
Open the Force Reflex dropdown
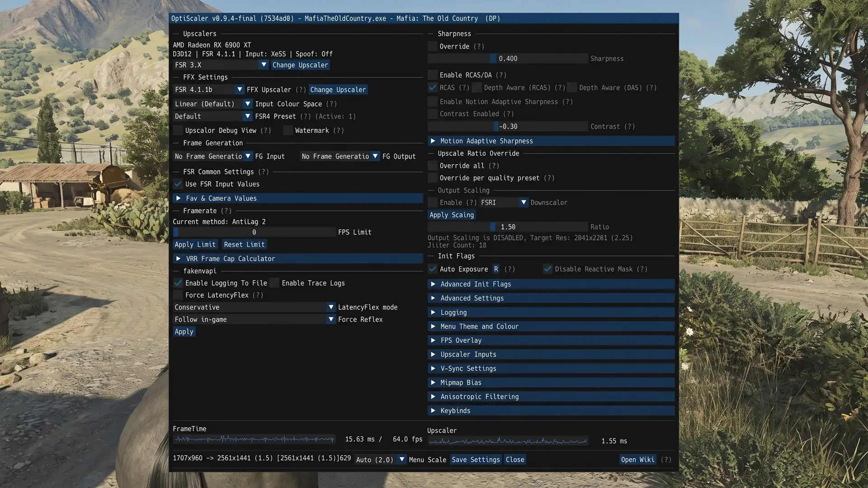(255, 319)
